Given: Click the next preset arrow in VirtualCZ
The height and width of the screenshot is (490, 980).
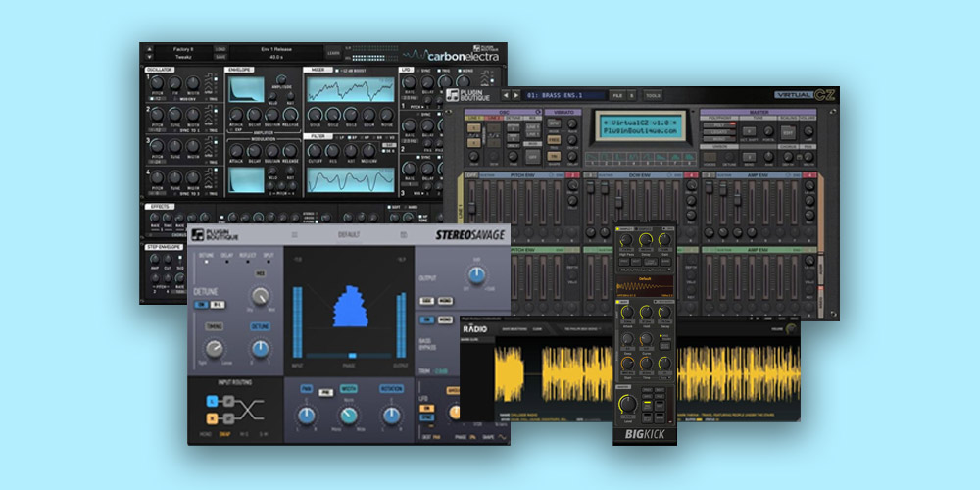Looking at the screenshot, I should [x=516, y=96].
